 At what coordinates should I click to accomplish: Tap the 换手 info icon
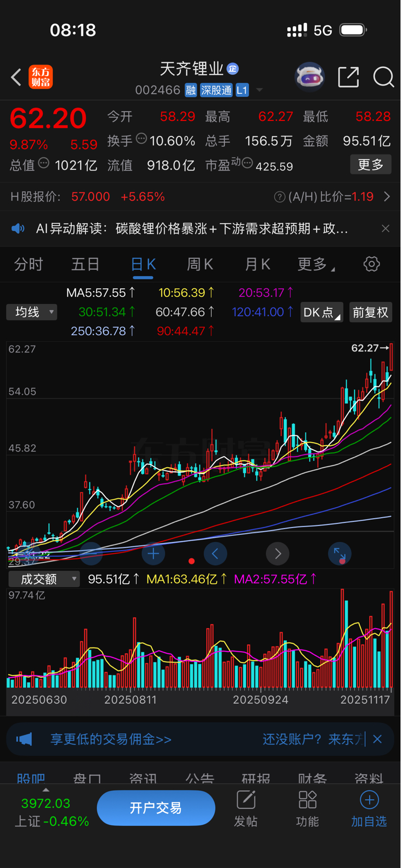pyautogui.click(x=141, y=139)
